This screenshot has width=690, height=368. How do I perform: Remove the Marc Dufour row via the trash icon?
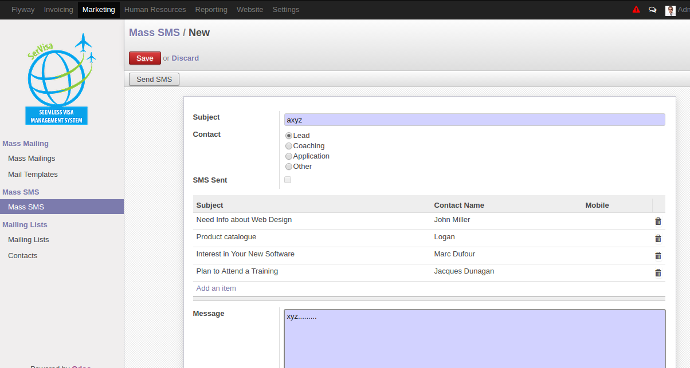tap(658, 255)
